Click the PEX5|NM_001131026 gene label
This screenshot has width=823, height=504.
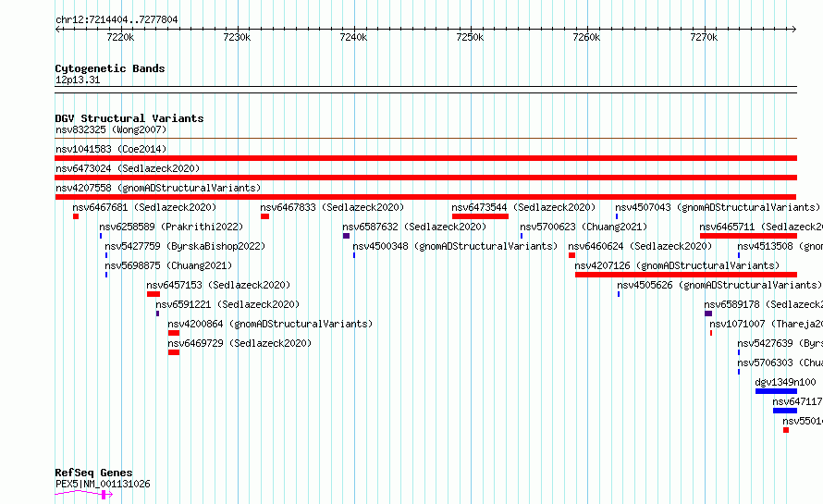(x=103, y=484)
